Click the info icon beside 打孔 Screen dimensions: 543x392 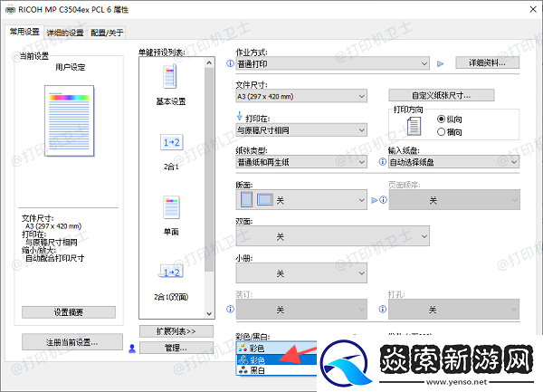[x=382, y=309]
